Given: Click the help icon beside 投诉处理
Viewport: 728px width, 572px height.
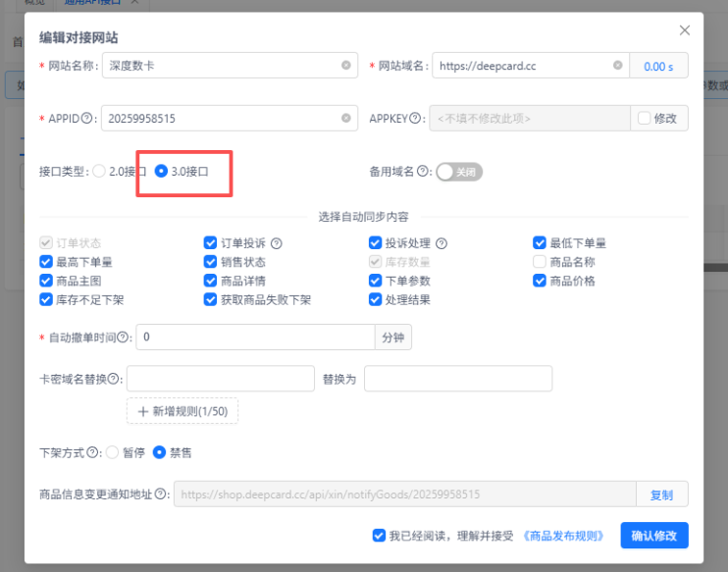Looking at the screenshot, I should coord(442,243).
